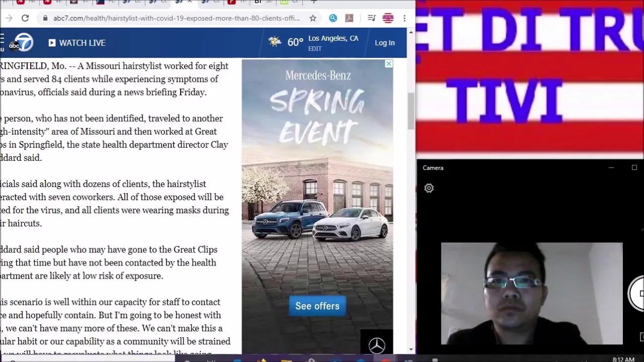Image resolution: width=644 pixels, height=362 pixels.
Task: Log In to ABC7
Action: point(385,43)
